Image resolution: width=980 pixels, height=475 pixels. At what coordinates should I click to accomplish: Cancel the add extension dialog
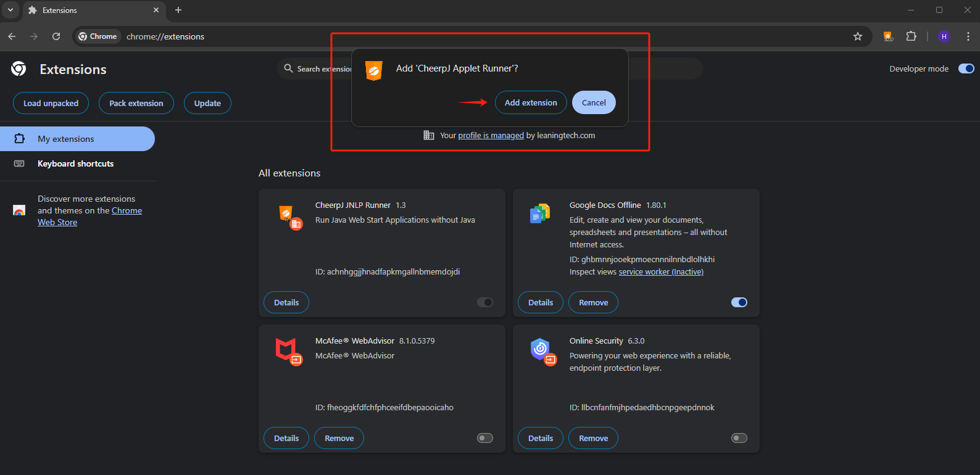tap(594, 102)
